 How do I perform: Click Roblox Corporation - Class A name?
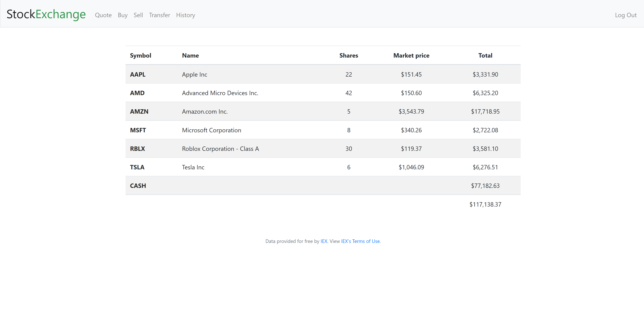point(220,149)
